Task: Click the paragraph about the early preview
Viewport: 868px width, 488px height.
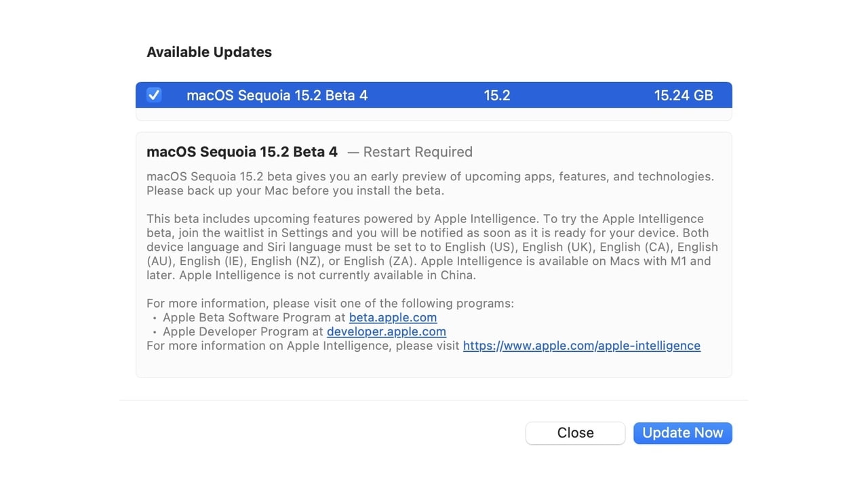Action: pyautogui.click(x=430, y=183)
